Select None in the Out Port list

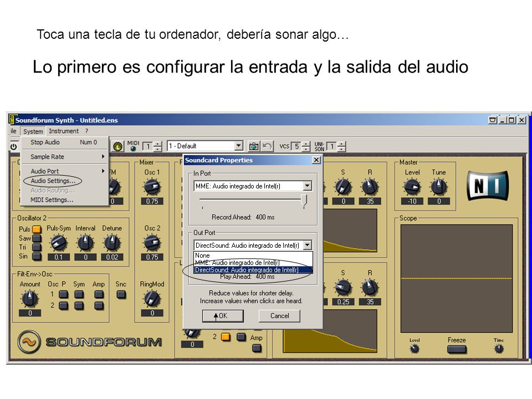[253, 255]
